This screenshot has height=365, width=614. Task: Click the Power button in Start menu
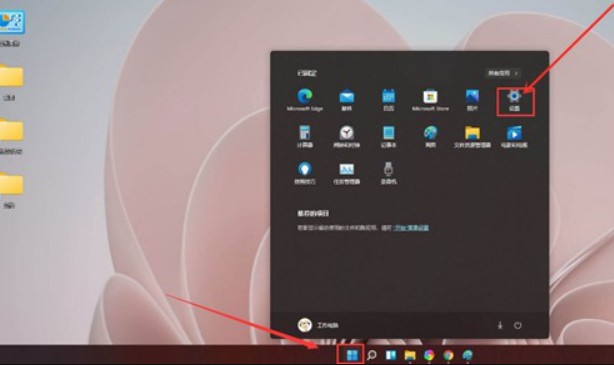tap(518, 325)
